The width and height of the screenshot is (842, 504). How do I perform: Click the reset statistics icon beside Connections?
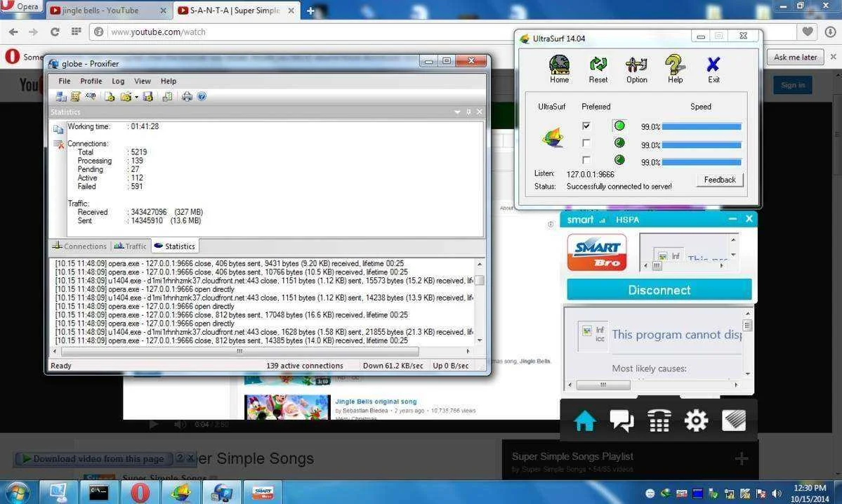pos(58,144)
